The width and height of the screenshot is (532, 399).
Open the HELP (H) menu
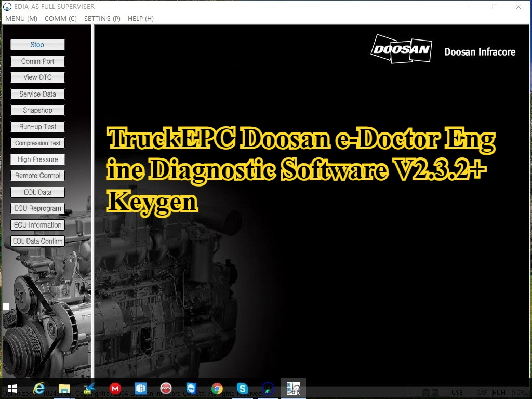(141, 18)
